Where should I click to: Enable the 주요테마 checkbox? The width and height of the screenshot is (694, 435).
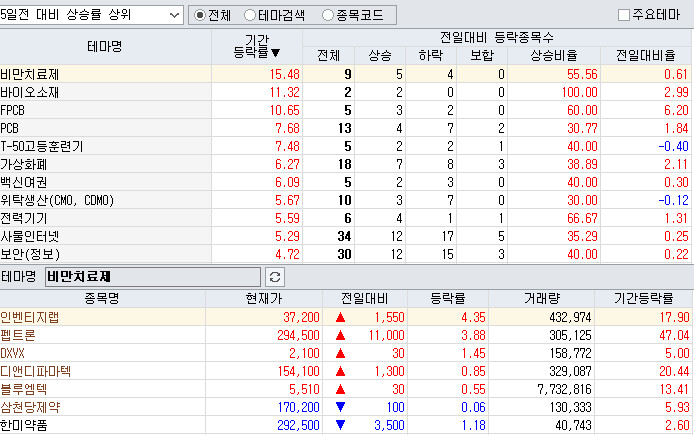[x=624, y=15]
